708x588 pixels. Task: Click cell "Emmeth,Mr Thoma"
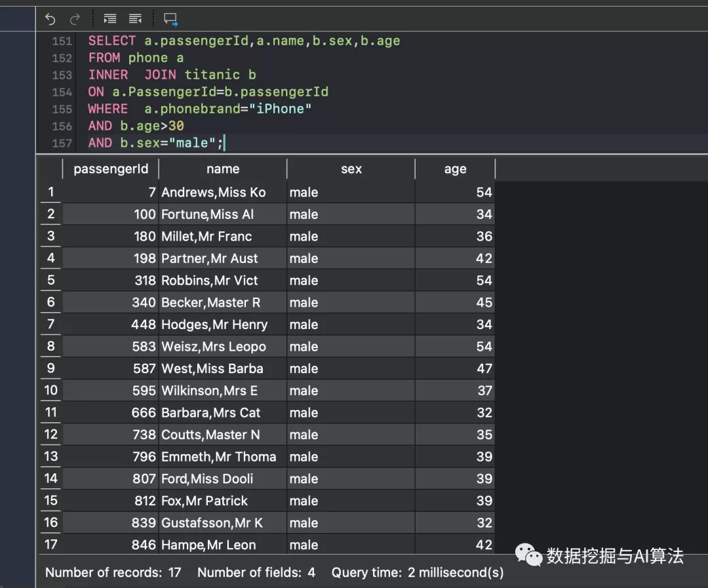223,457
